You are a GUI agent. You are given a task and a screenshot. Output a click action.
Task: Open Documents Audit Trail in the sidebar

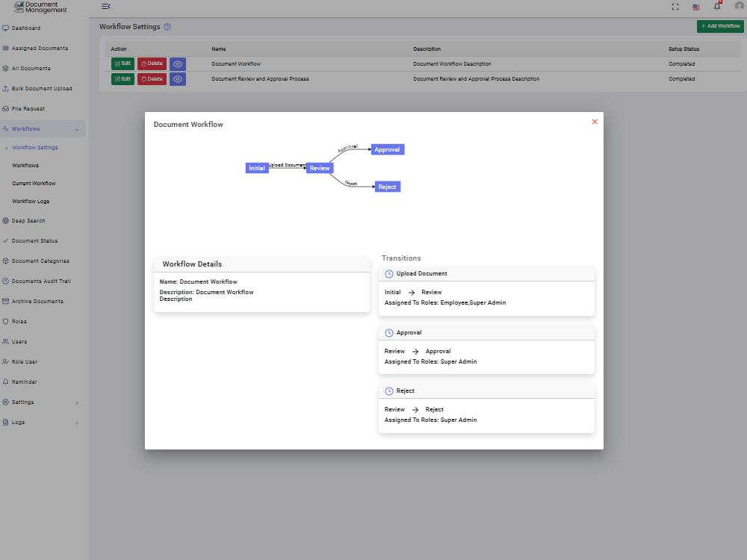point(43,281)
